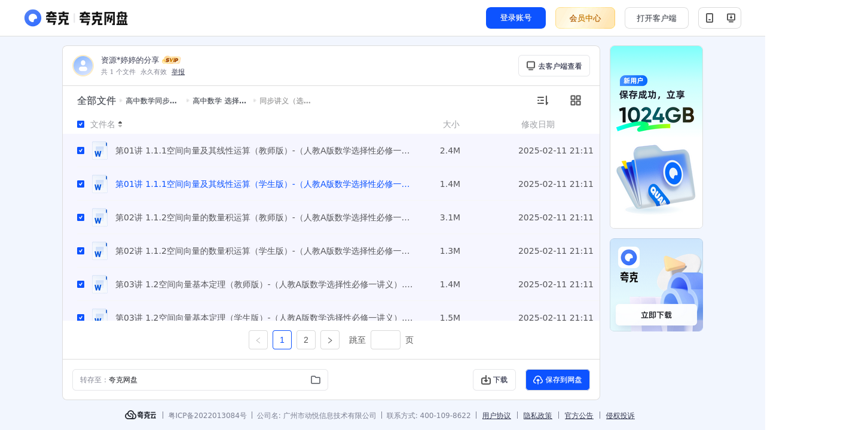Click 打开客户端 button
868x430 pixels.
click(656, 18)
